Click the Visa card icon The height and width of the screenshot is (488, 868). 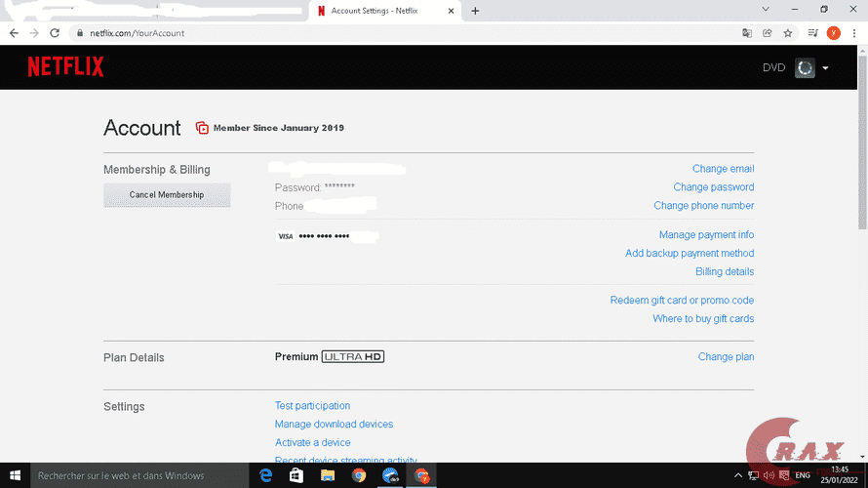285,236
